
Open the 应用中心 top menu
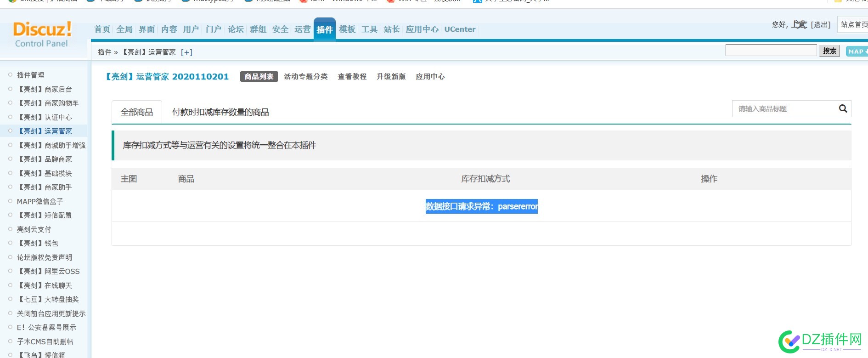pyautogui.click(x=422, y=29)
